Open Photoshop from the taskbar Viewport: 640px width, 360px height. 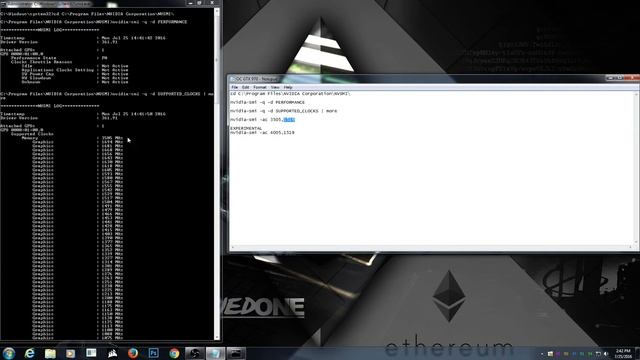153,353
